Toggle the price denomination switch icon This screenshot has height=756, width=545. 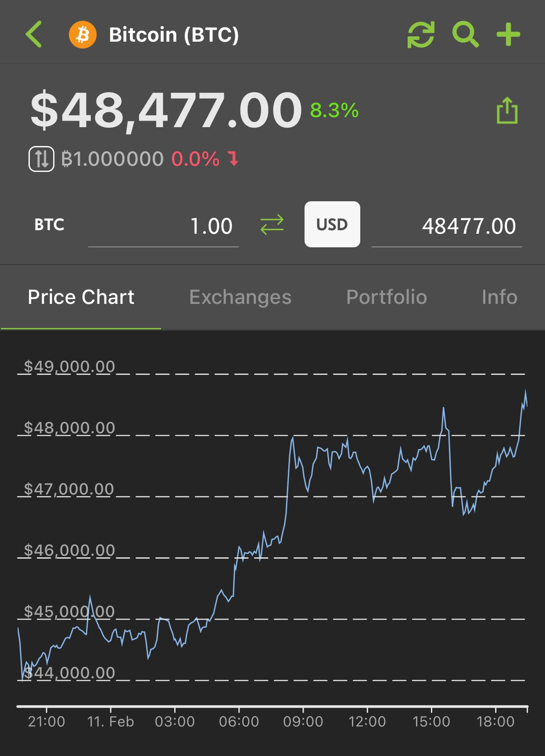[x=42, y=159]
